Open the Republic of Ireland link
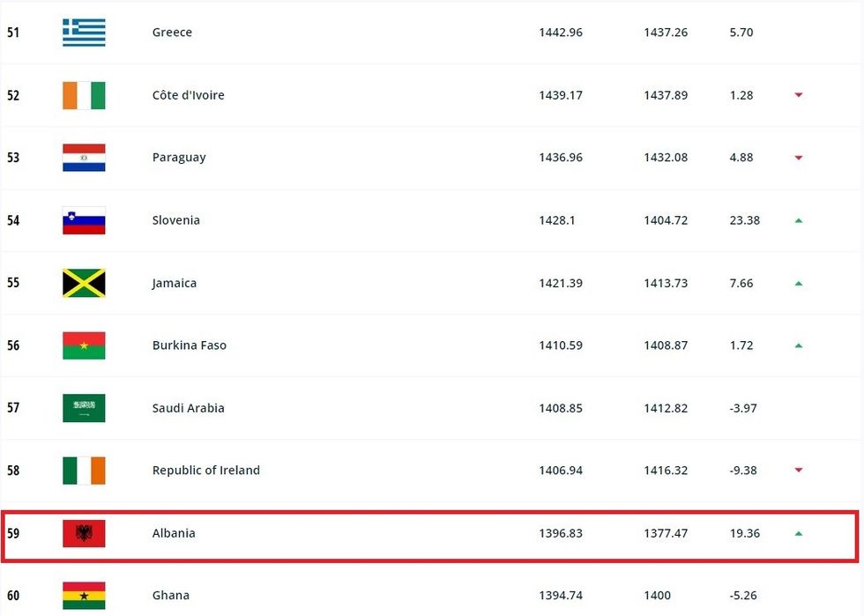 (x=206, y=471)
